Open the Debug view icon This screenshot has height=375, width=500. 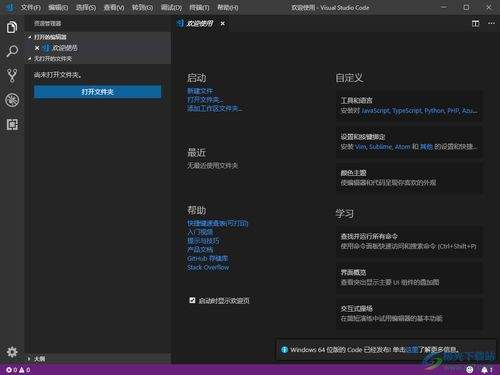click(x=12, y=100)
